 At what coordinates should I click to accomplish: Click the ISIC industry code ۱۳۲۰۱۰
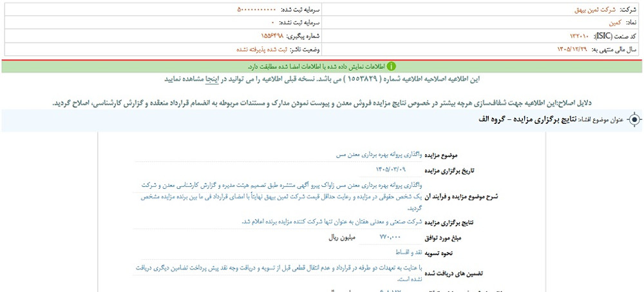point(580,37)
